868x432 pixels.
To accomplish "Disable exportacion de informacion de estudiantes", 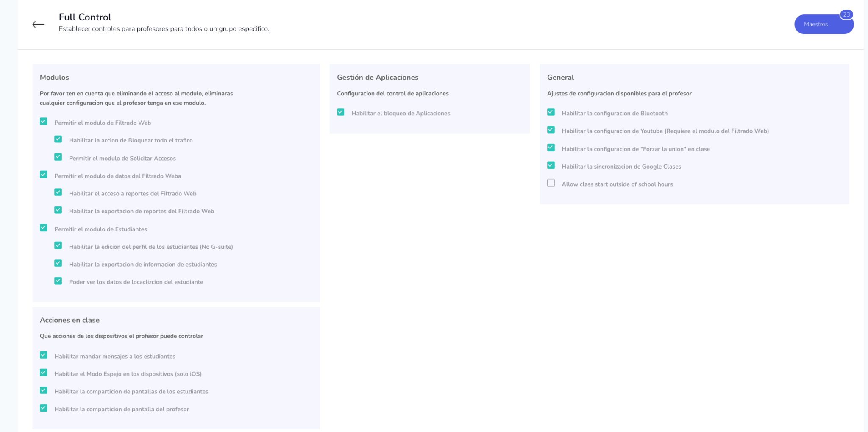I will point(58,264).
